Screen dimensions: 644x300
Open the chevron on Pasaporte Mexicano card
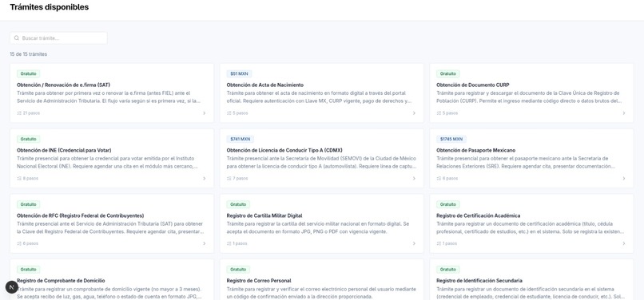(x=624, y=179)
